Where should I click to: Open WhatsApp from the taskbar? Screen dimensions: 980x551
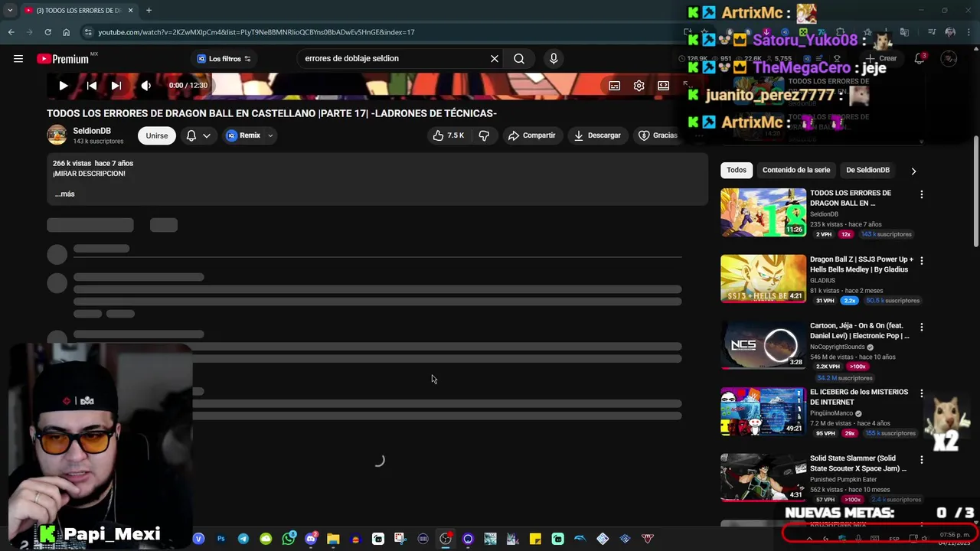[x=289, y=539]
